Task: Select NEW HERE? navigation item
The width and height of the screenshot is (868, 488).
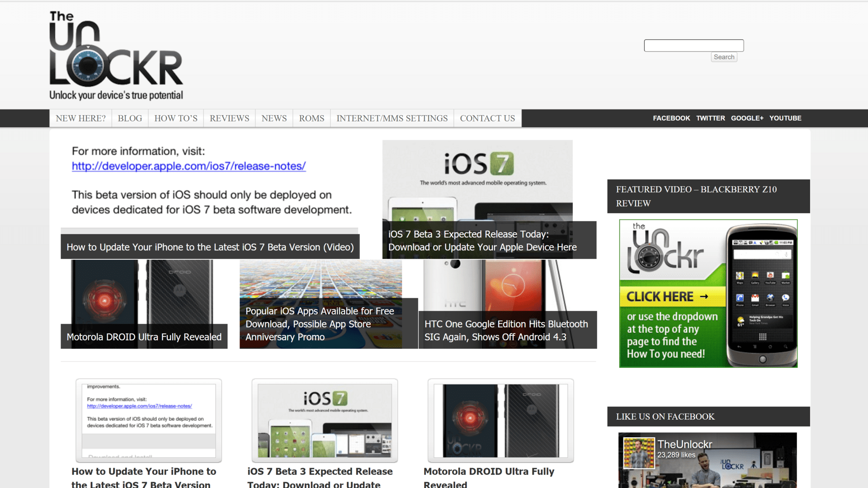Action: [80, 118]
